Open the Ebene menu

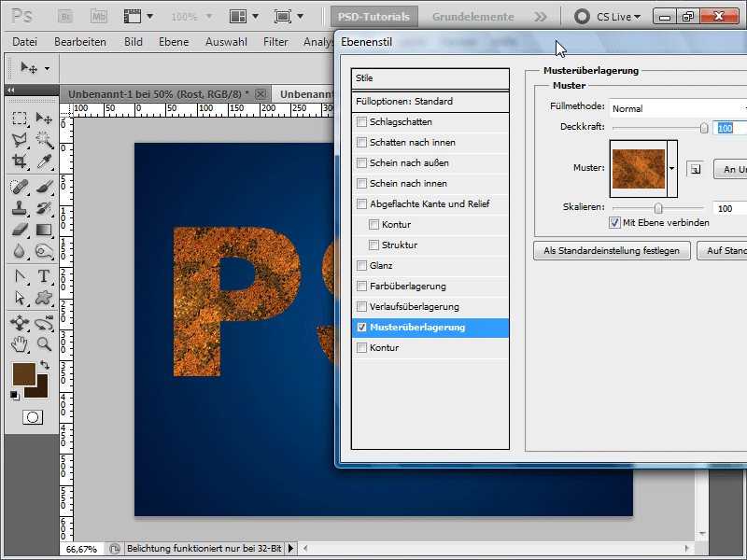click(174, 42)
